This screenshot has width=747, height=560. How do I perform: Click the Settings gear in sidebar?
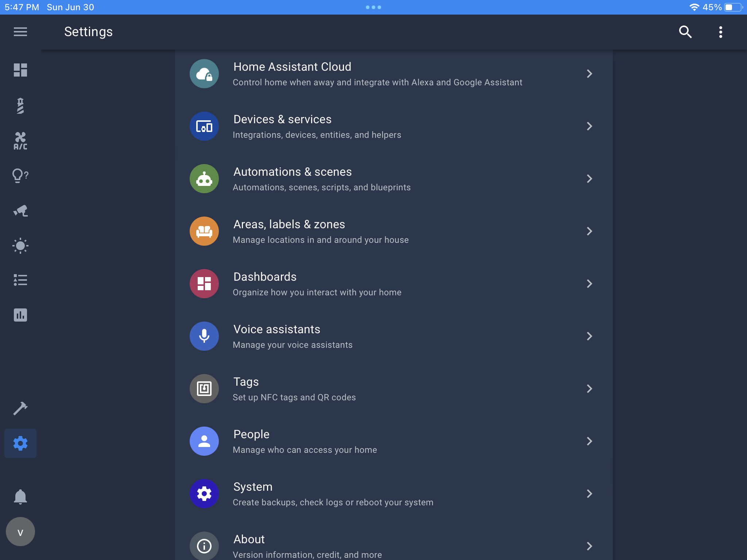pyautogui.click(x=20, y=443)
